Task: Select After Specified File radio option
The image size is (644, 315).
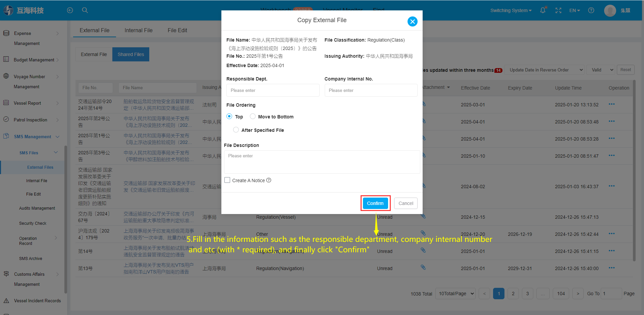Action: (x=236, y=130)
